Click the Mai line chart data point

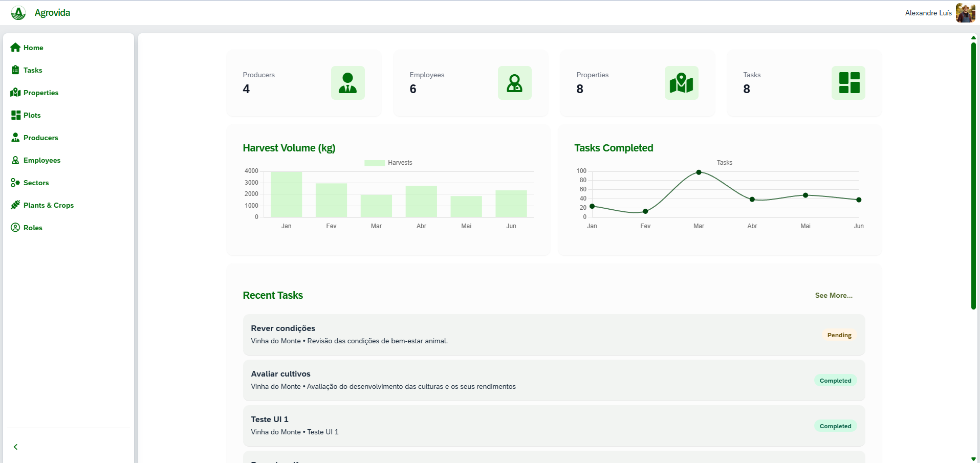(x=805, y=195)
